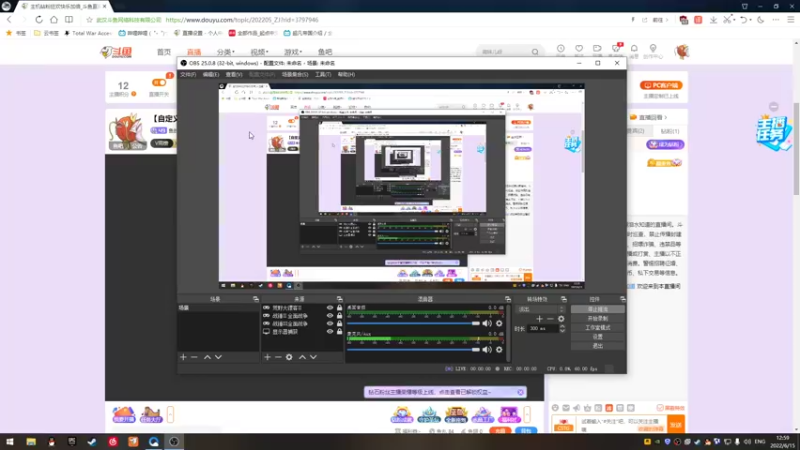Click the orange send button in chat box
This screenshot has height=450, width=800.
point(676,424)
